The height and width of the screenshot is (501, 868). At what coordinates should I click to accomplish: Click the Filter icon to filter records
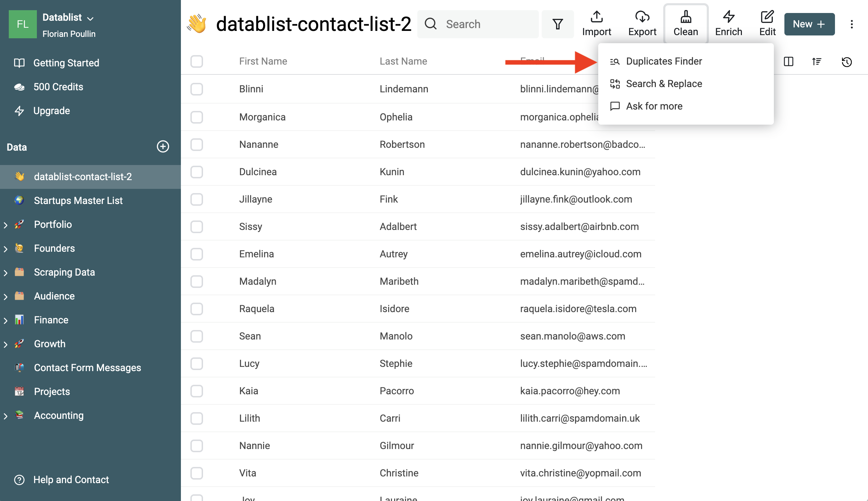[558, 24]
